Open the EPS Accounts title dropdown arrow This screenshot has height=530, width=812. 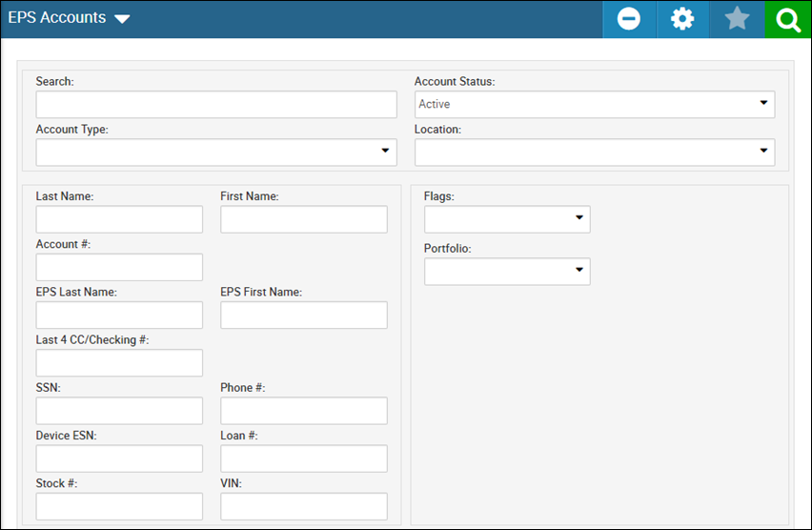point(122,19)
